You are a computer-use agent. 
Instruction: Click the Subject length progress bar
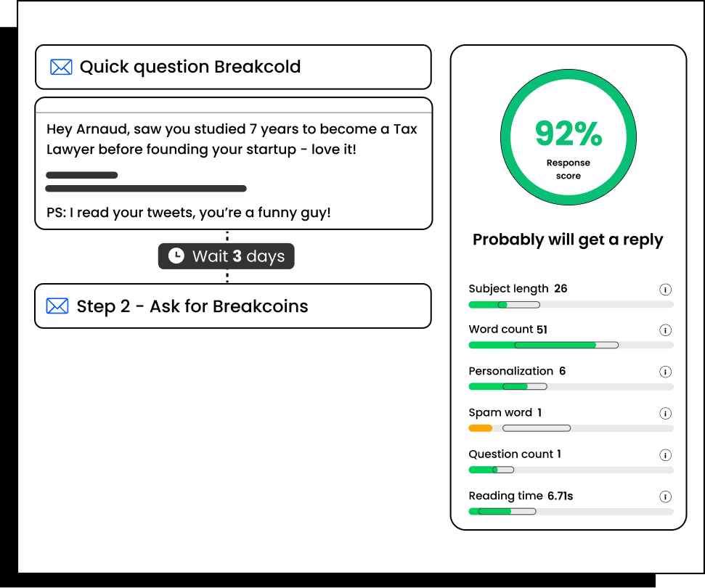[571, 305]
